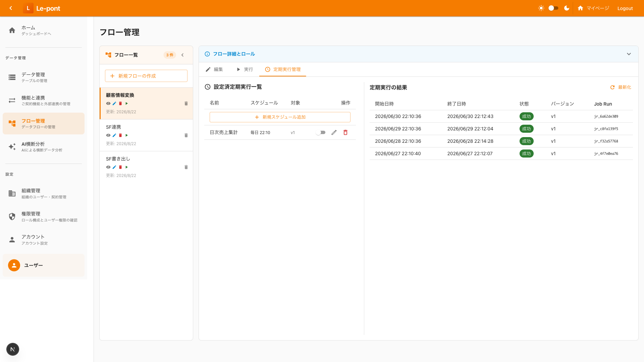The image size is (644, 362).
Task: Click red delete icon for SF連携
Action: (x=120, y=135)
